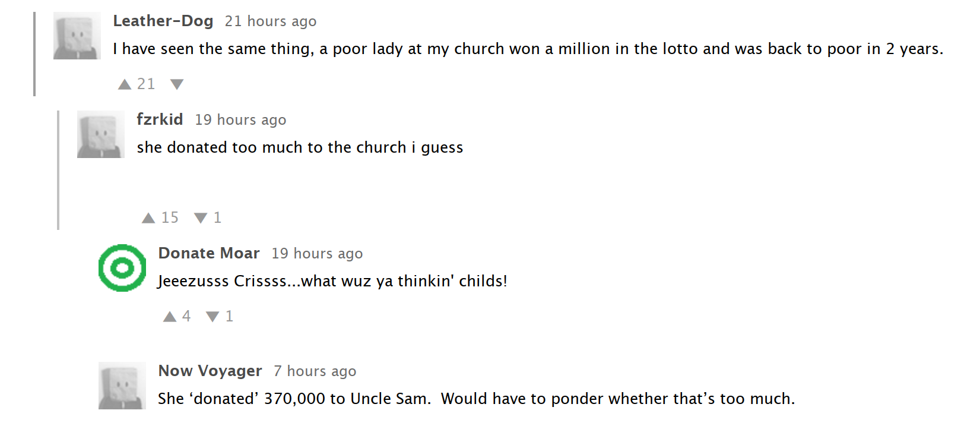The width and height of the screenshot is (980, 426).
Task: Open Leather-Dog's profile via username
Action: pos(163,21)
